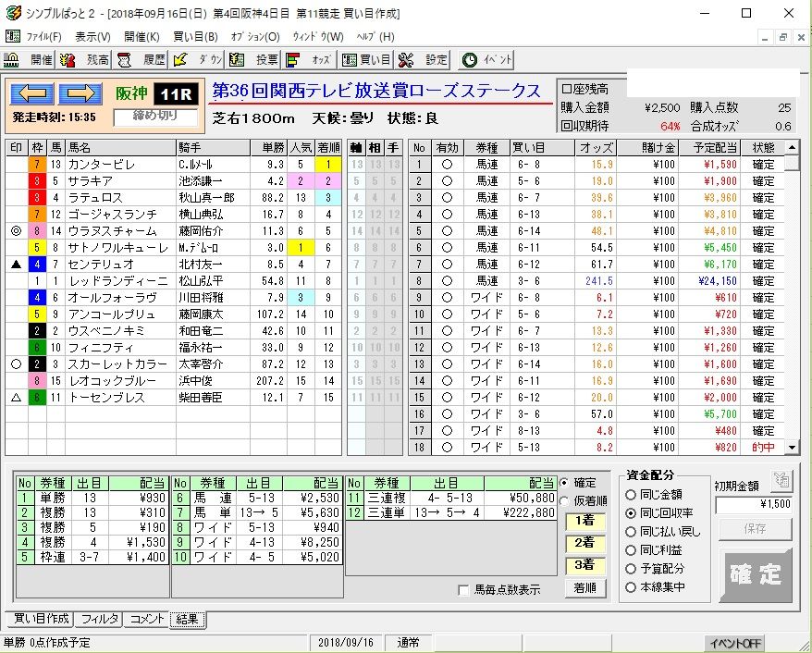Switch to the コメント tab
Image resolution: width=812 pixels, height=653 pixels.
pos(146,619)
